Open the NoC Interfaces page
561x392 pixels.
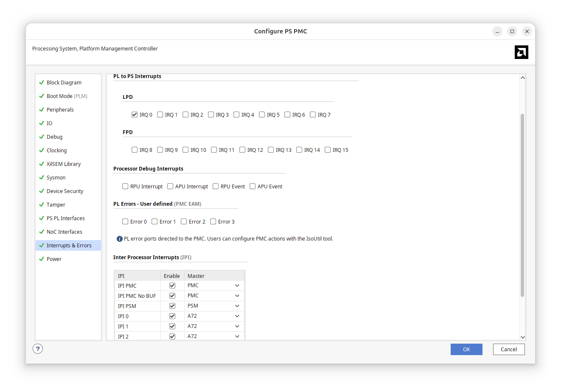[x=64, y=232]
